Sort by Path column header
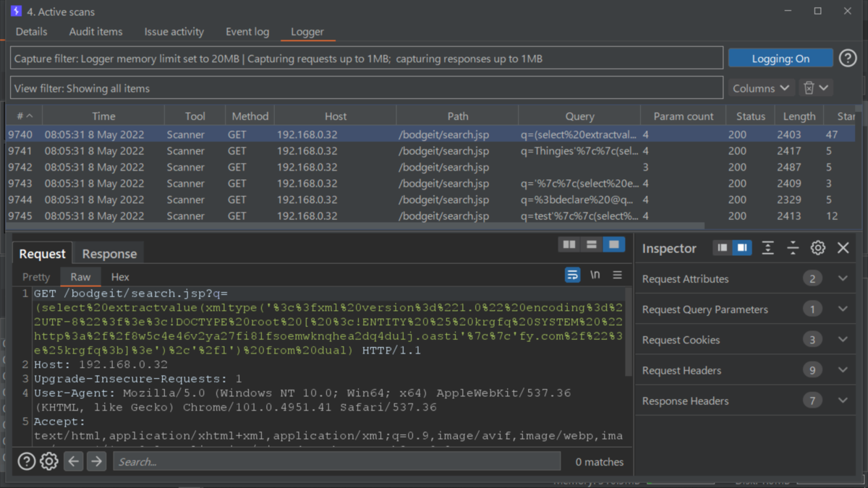 click(458, 116)
